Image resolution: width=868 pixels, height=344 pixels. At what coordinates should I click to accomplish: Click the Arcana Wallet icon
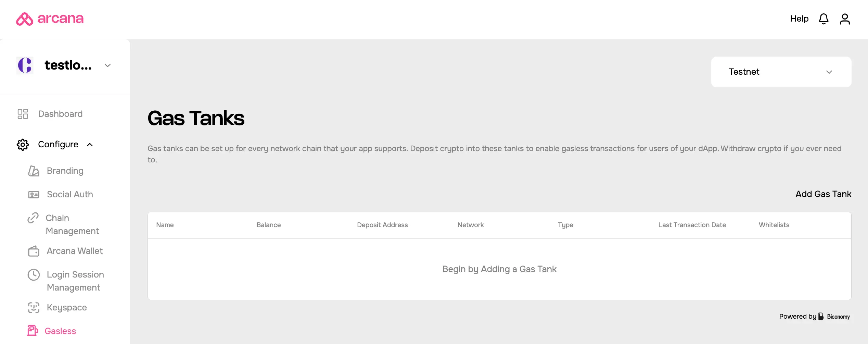point(34,251)
